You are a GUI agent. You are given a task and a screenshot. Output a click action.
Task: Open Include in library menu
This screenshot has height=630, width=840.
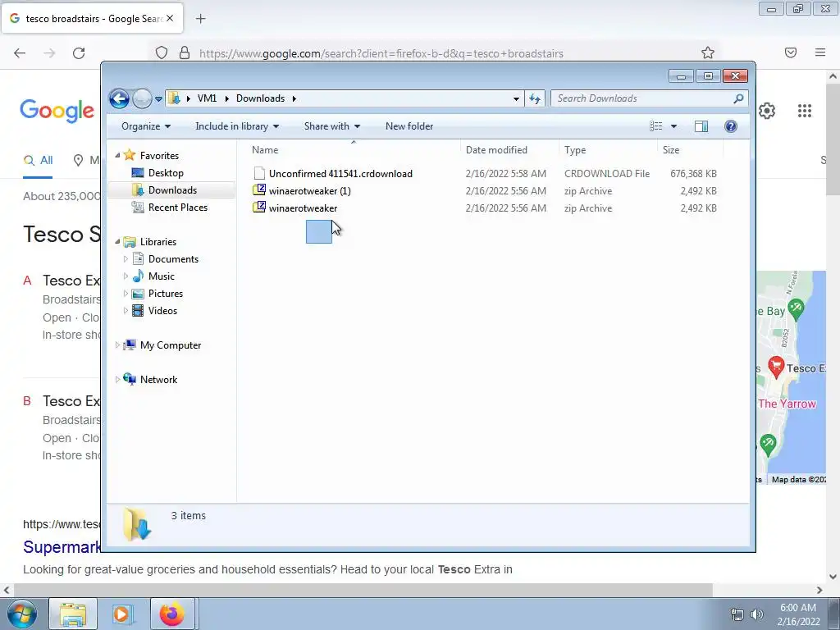click(237, 126)
